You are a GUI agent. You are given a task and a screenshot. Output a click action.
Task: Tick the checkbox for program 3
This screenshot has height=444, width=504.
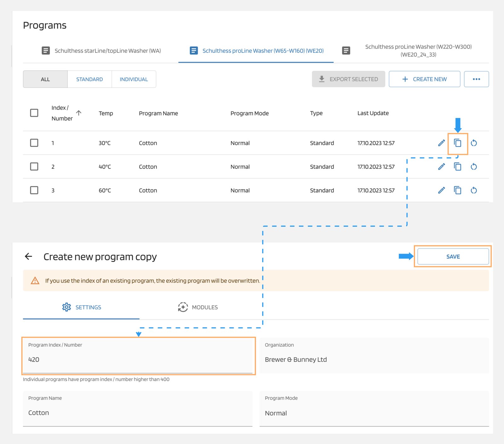[34, 190]
